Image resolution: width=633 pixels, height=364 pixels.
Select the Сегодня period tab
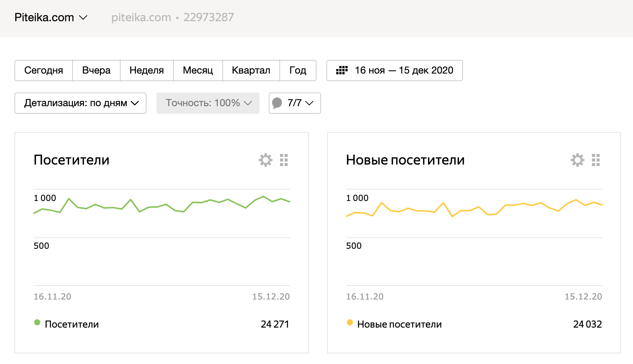click(x=44, y=71)
